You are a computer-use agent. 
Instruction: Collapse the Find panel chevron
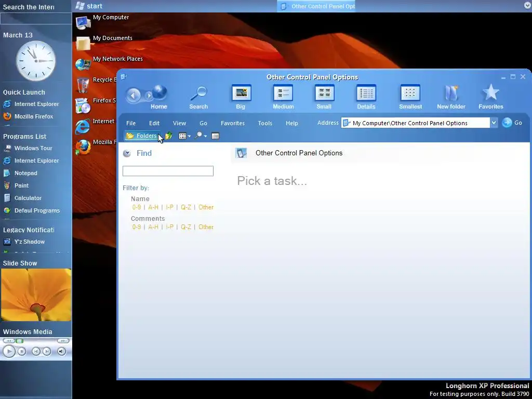click(127, 153)
